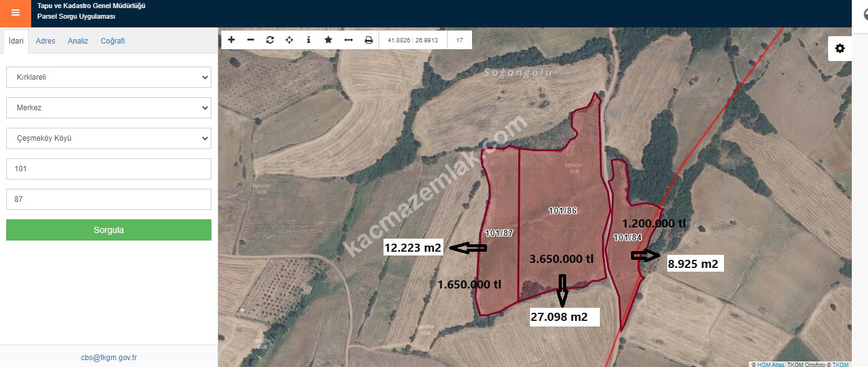
Task: Zoom in with the plus icon
Action: click(x=231, y=40)
